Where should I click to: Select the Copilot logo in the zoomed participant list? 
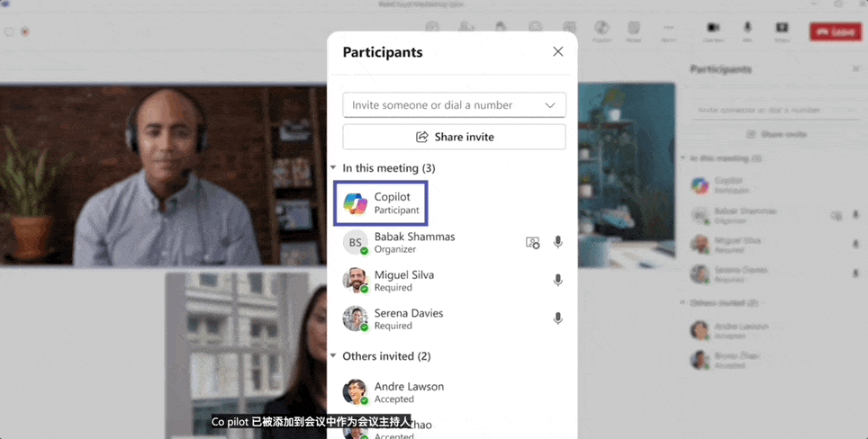point(355,203)
